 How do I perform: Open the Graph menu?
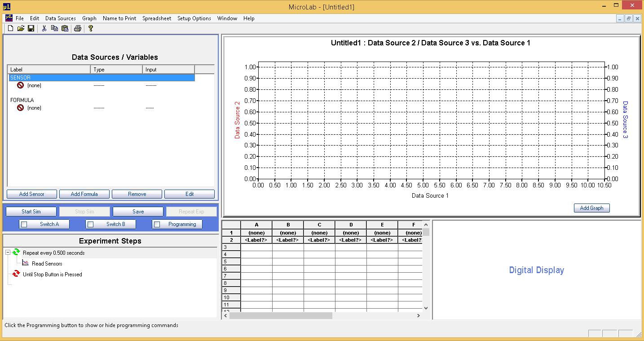pos(89,18)
